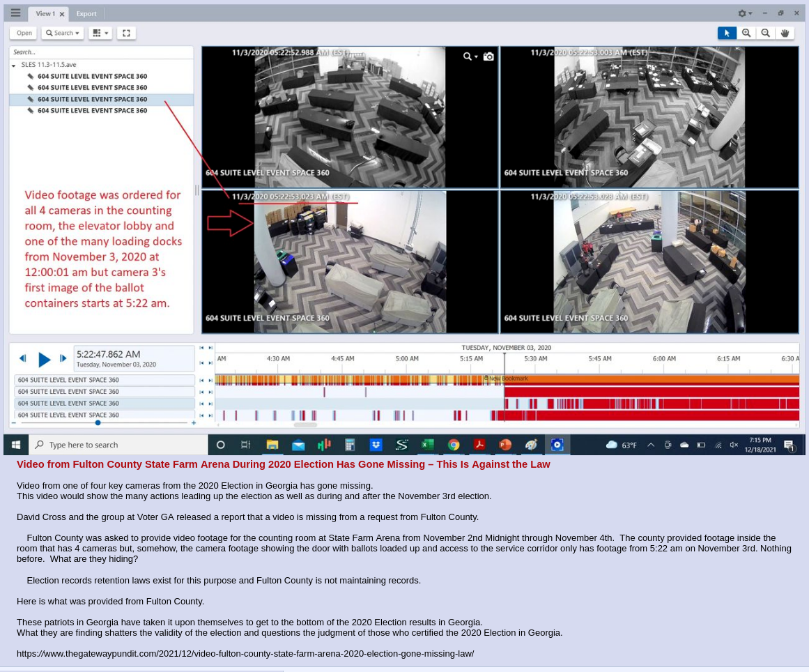Show hidden system tray icons
Screen dimensions: 809x672
(651, 445)
